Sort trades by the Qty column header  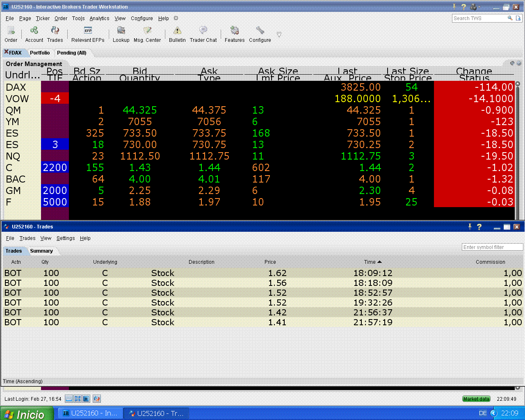[45, 262]
